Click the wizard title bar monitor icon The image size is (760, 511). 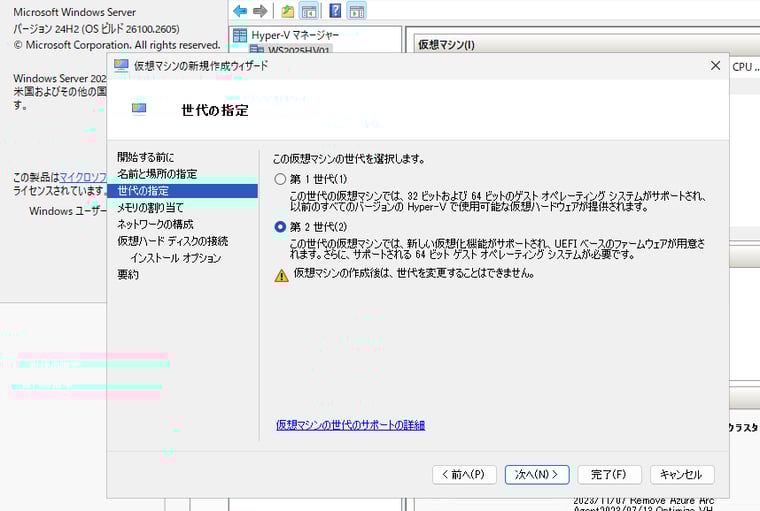click(121, 65)
